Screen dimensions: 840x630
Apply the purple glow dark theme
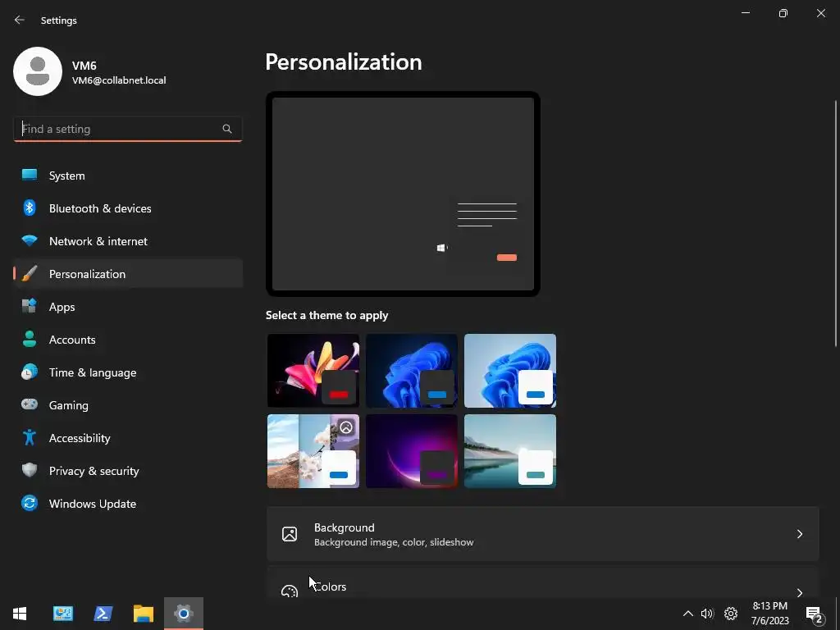point(412,451)
